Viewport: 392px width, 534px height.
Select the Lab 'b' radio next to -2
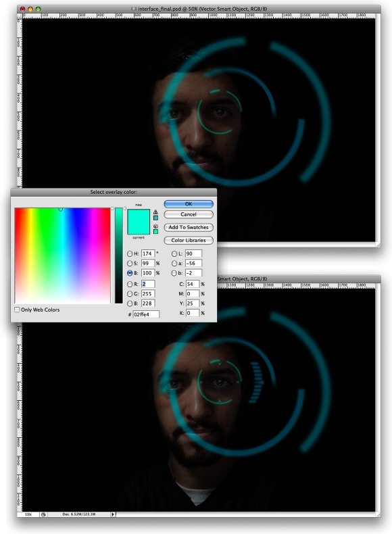[174, 273]
